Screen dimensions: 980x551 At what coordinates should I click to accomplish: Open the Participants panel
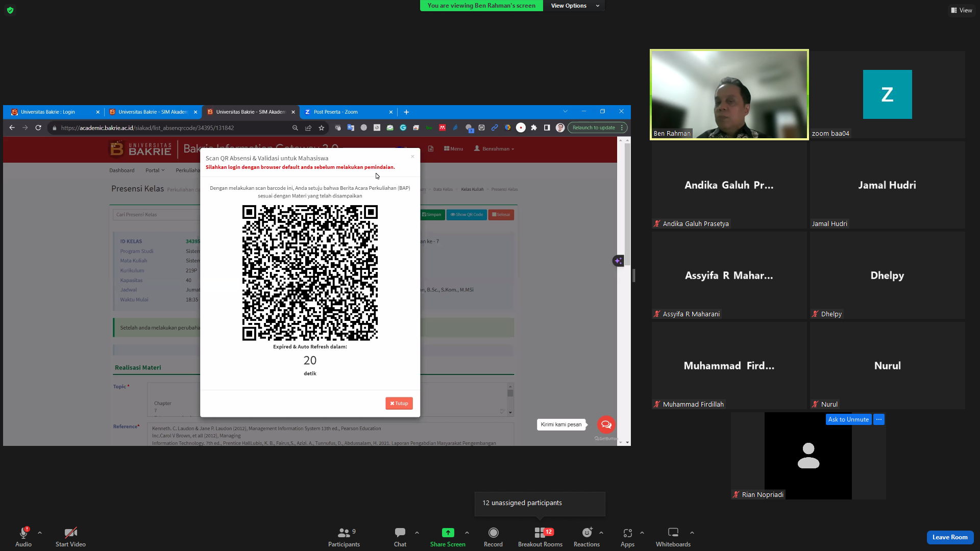(344, 537)
